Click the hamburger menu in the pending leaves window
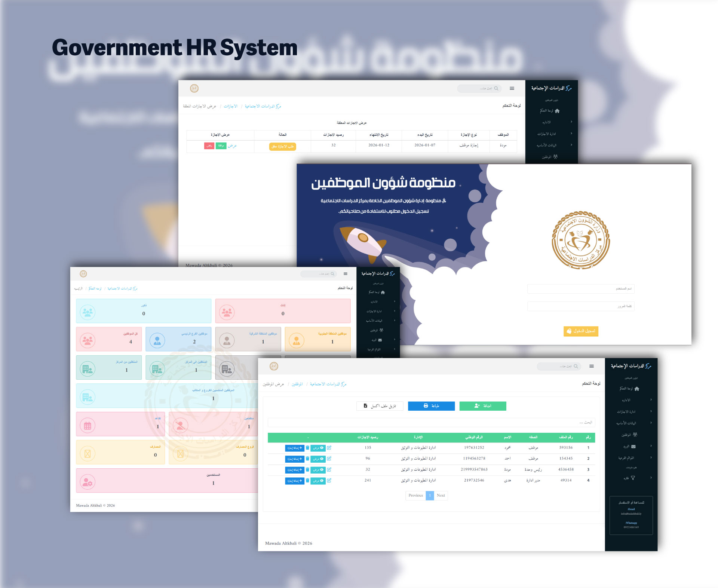 pyautogui.click(x=512, y=88)
